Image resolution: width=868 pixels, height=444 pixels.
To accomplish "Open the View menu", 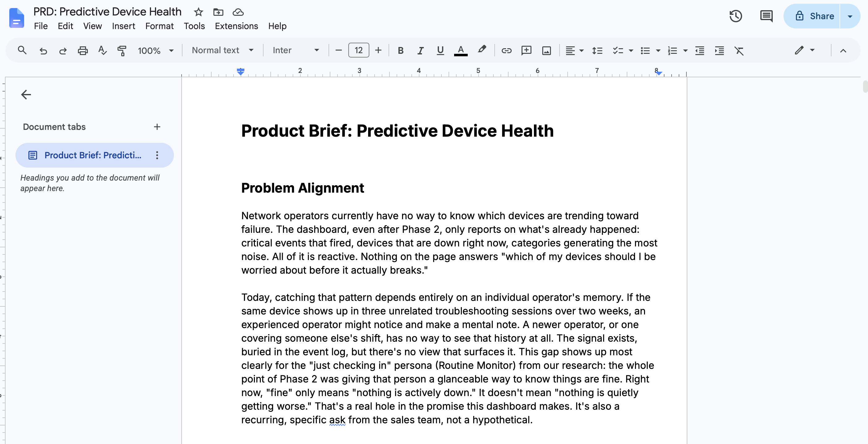I will tap(93, 26).
